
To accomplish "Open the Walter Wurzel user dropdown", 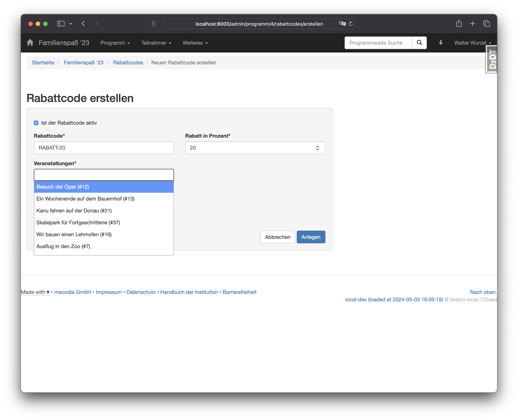I will click(472, 43).
